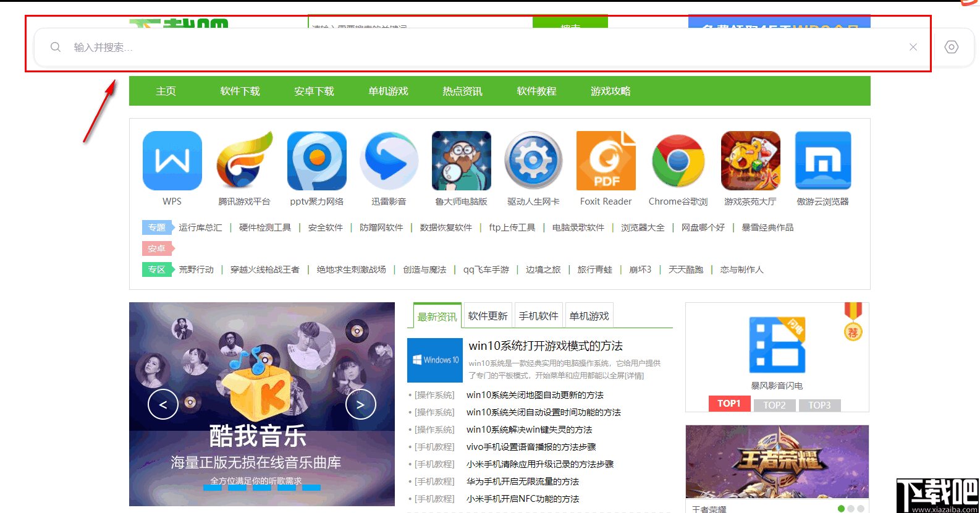
Task: Open the 傲游云浏览器 icon
Action: (823, 161)
